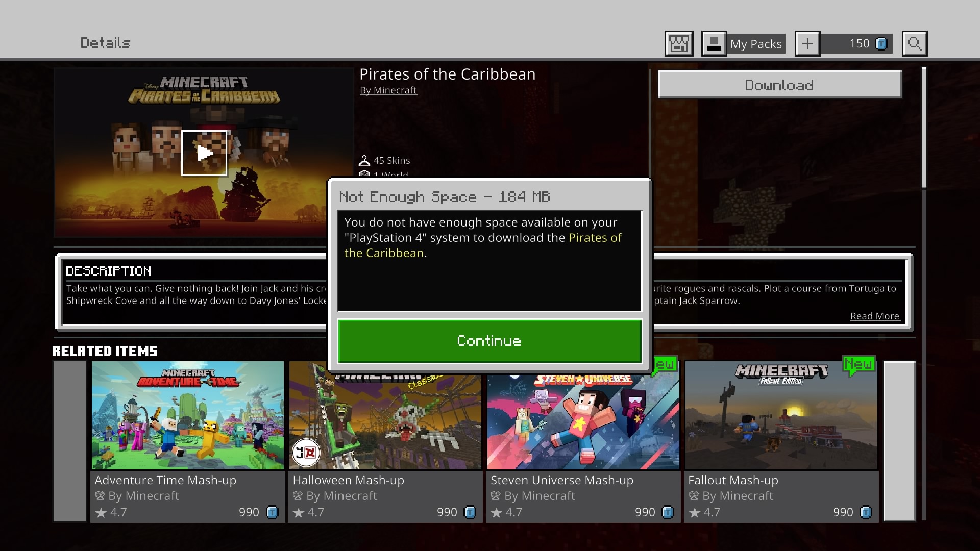Click the Steven Universe Mash-up title
The height and width of the screenshot is (551, 980).
coord(562,480)
